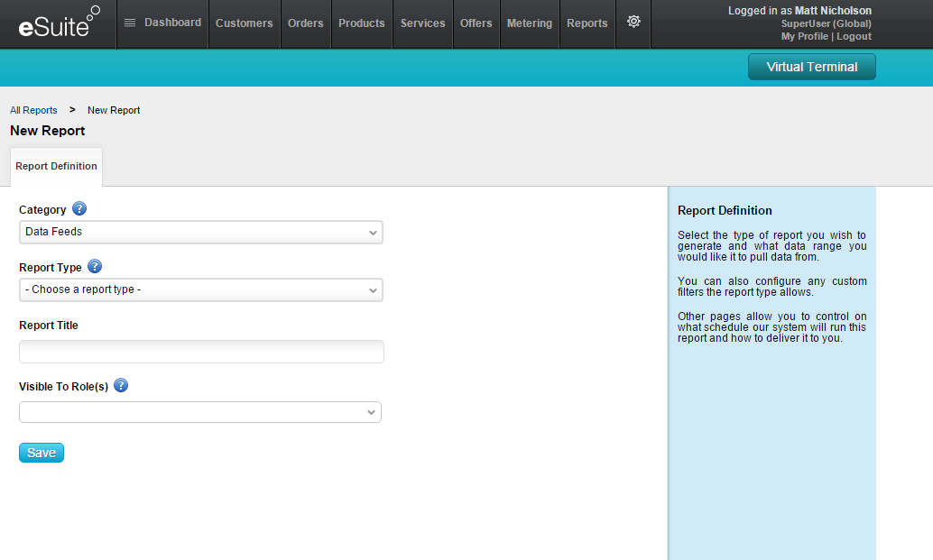The image size is (933, 560).
Task: Launch the Virtual Terminal button
Action: pyautogui.click(x=811, y=67)
